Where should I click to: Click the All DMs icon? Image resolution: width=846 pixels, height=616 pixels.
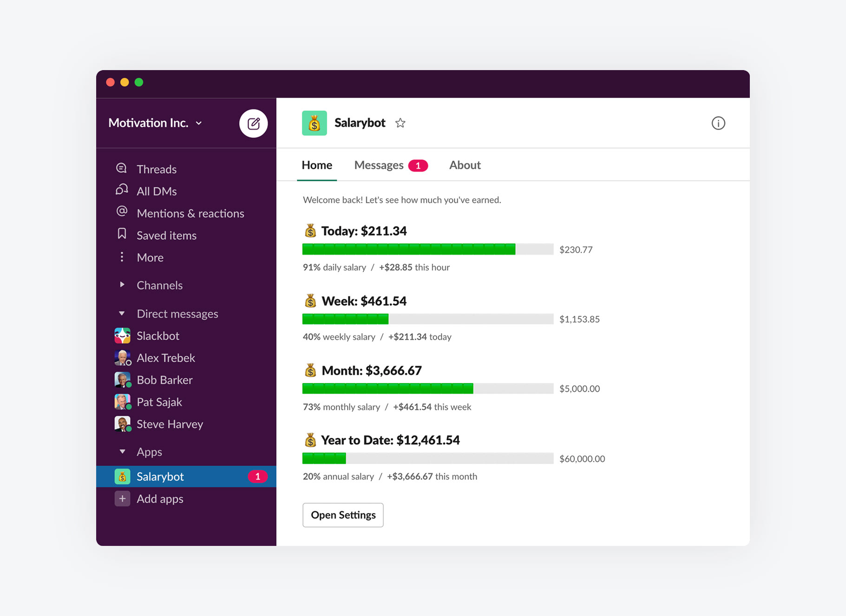pyautogui.click(x=122, y=190)
